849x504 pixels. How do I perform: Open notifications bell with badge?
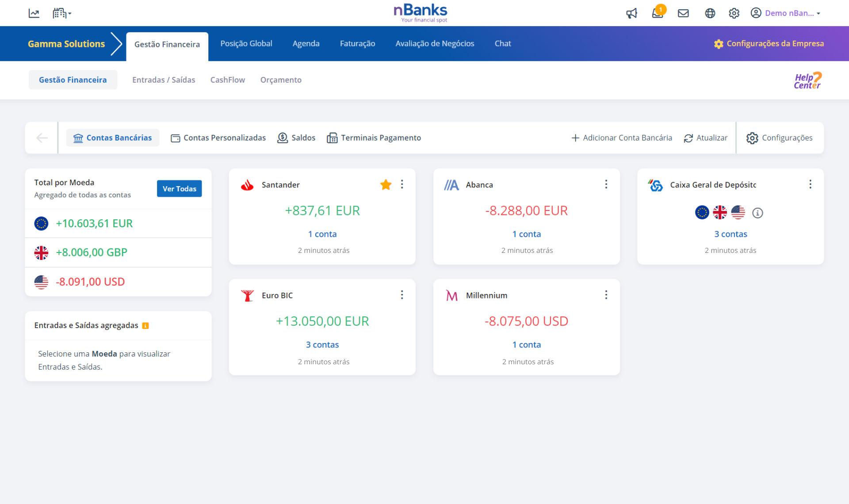point(657,13)
